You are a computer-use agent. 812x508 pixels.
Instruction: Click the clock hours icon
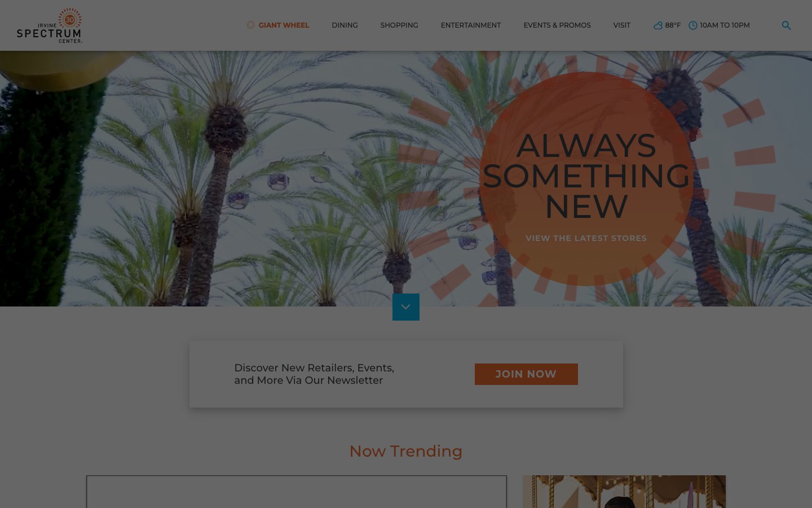point(693,25)
